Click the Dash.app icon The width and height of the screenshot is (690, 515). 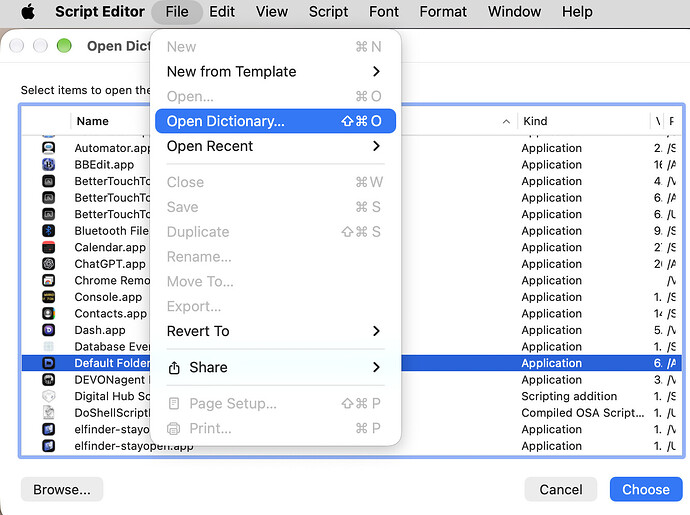pos(48,330)
